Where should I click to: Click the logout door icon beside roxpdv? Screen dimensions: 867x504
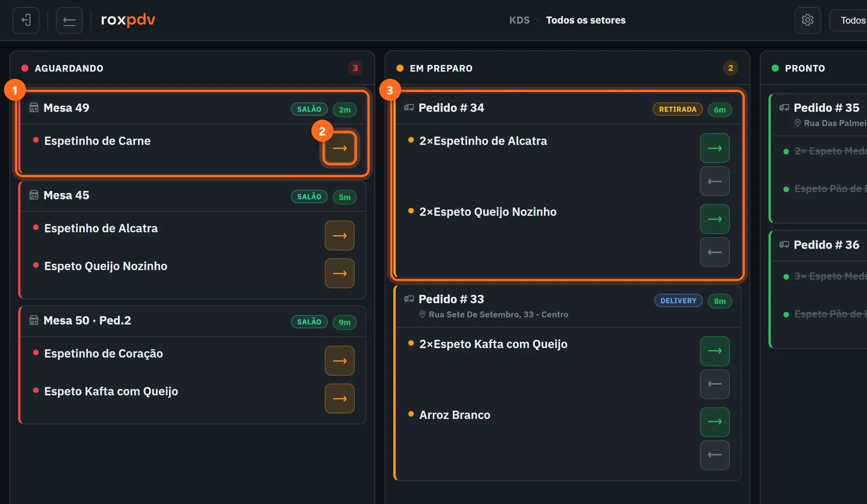click(x=26, y=21)
